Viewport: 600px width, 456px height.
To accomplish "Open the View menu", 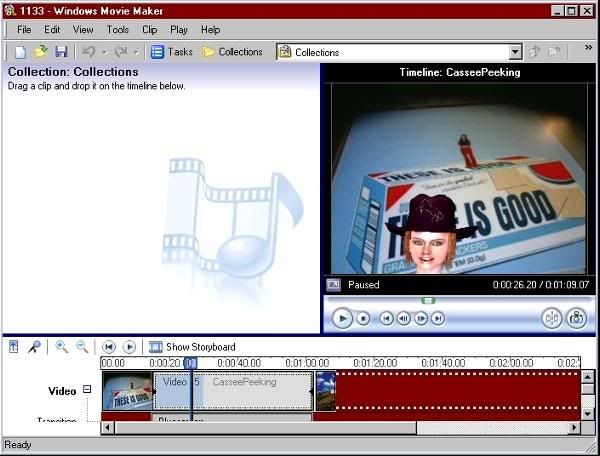I will click(x=83, y=29).
